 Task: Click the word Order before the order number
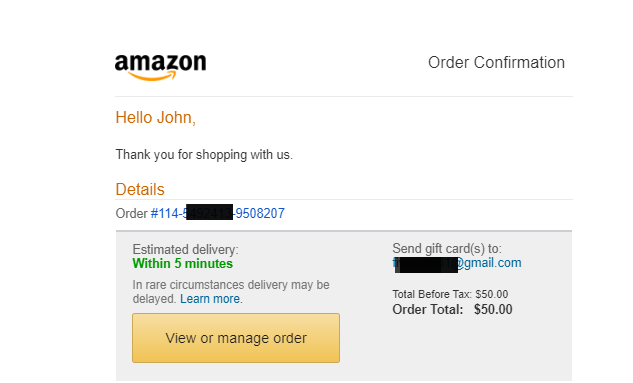pos(132,213)
